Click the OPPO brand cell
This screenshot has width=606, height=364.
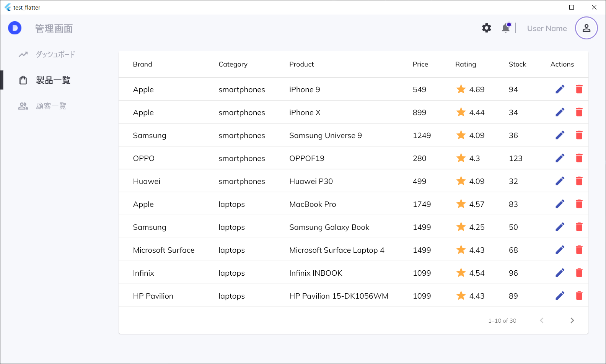click(x=143, y=158)
